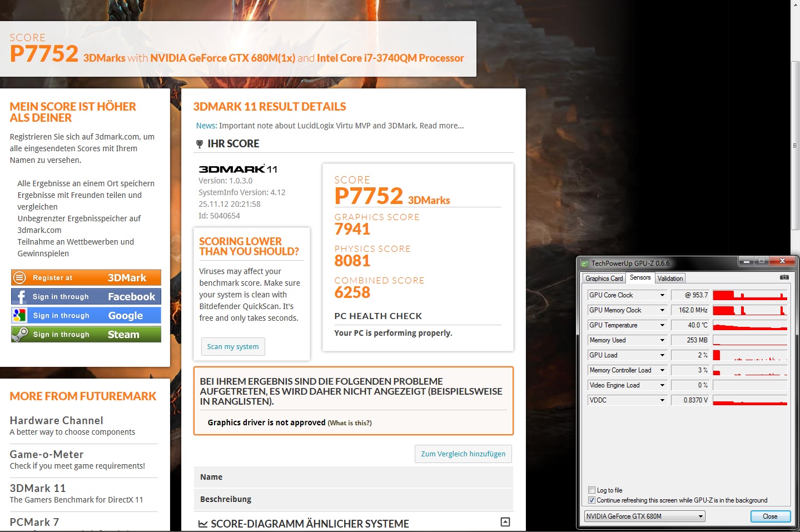The height and width of the screenshot is (532, 800).
Task: Minimize the GPU-Z window
Action: pyautogui.click(x=746, y=261)
